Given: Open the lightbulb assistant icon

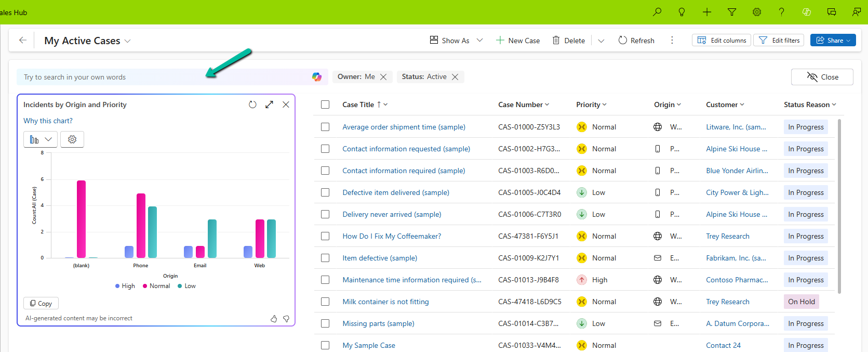Looking at the screenshot, I should coord(682,12).
